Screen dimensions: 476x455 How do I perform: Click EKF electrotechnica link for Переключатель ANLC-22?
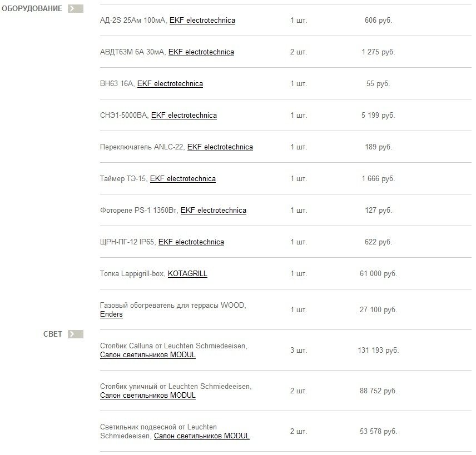[220, 147]
